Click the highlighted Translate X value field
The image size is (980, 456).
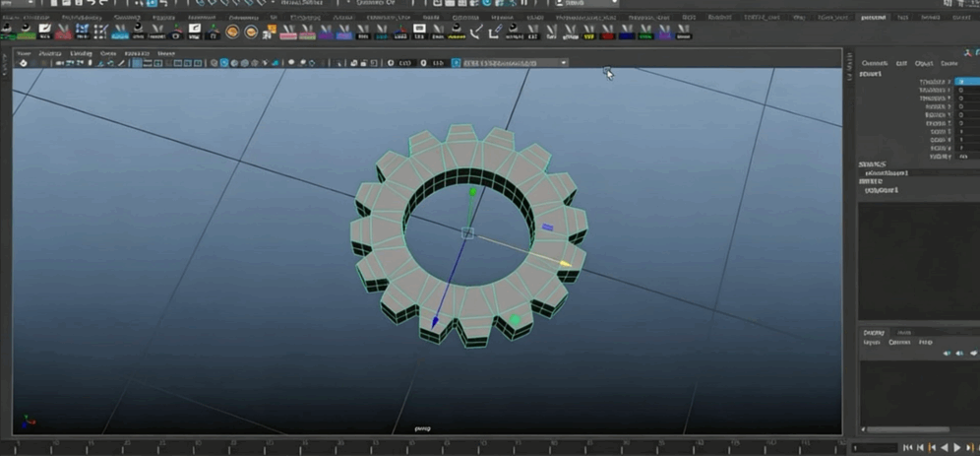tap(967, 82)
